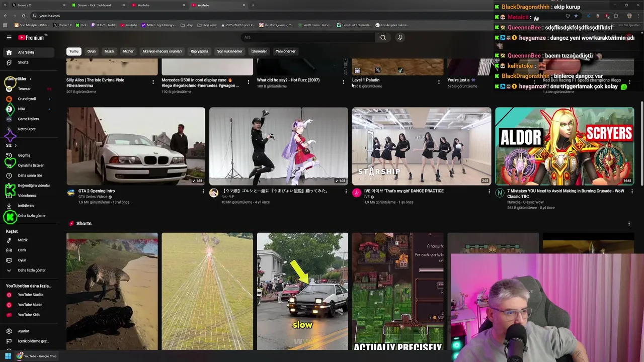
Task: Open İndirilenler downloads page
Action: [28, 206]
